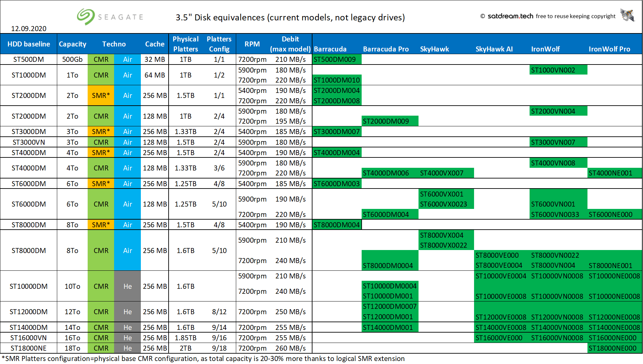643x364 pixels.
Task: Click the He cell in ST10000DM row
Action: point(127,286)
